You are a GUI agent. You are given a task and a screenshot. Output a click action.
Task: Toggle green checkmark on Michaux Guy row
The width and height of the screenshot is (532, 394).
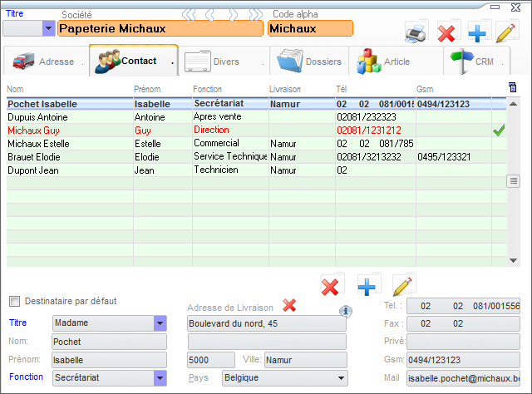(499, 131)
